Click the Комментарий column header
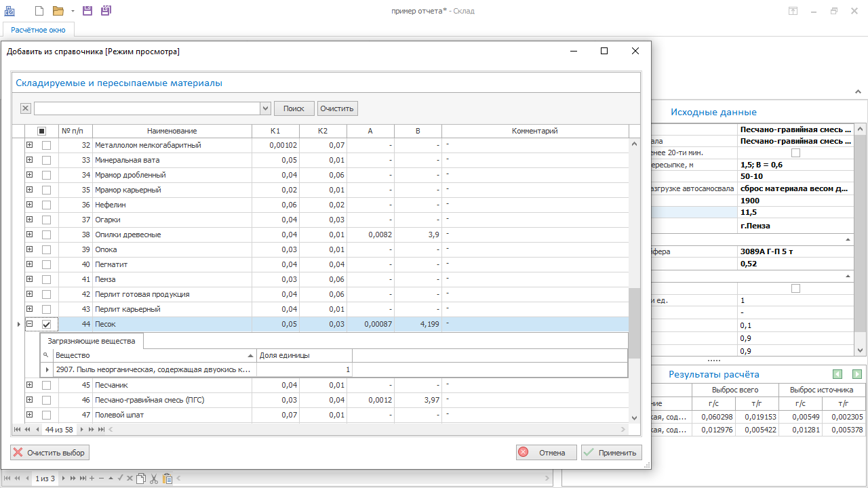Image resolution: width=868 pixels, height=488 pixels. point(535,131)
